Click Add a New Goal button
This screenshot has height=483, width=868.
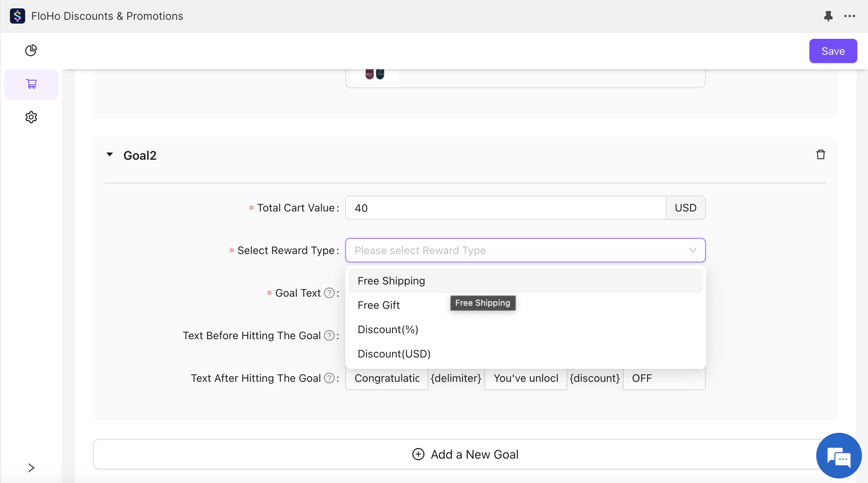point(465,454)
